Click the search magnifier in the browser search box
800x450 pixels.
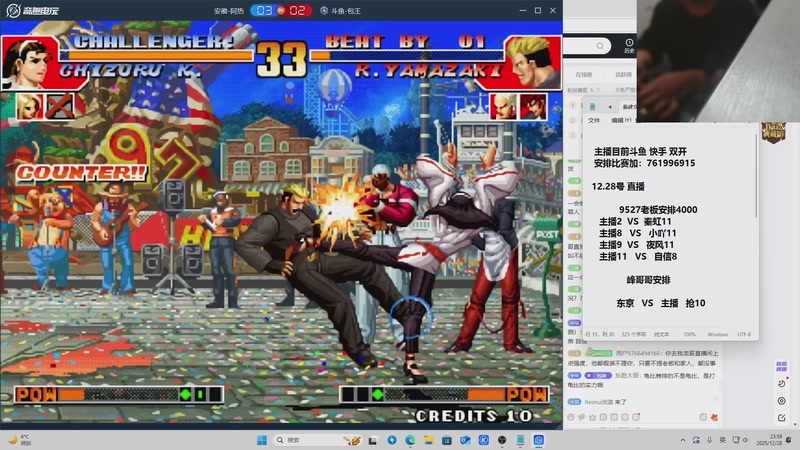click(x=600, y=46)
